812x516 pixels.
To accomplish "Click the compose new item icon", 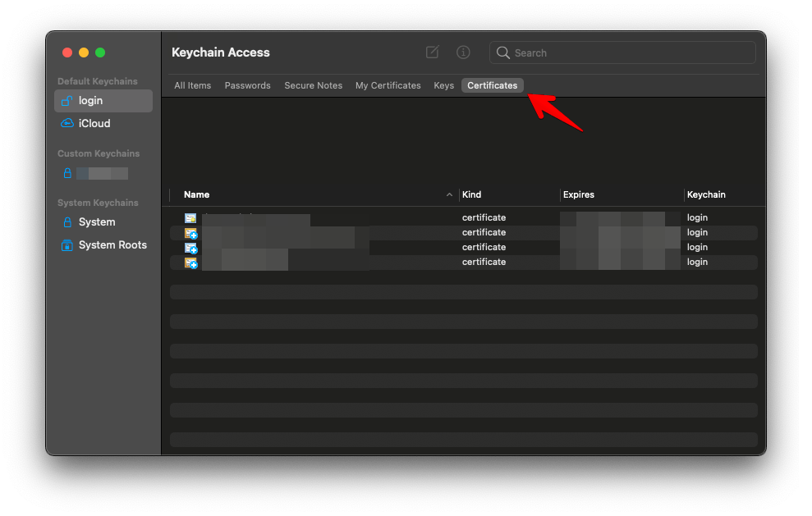I will coord(432,53).
